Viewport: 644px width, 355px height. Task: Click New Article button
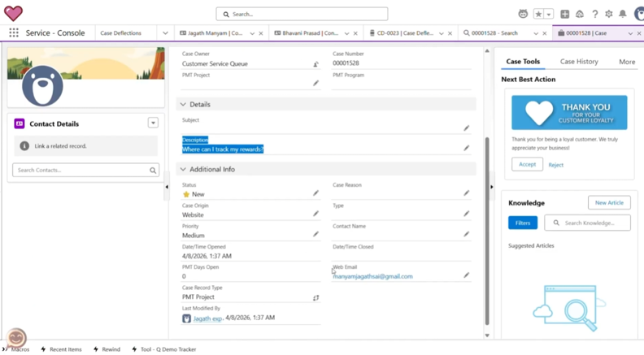609,203
